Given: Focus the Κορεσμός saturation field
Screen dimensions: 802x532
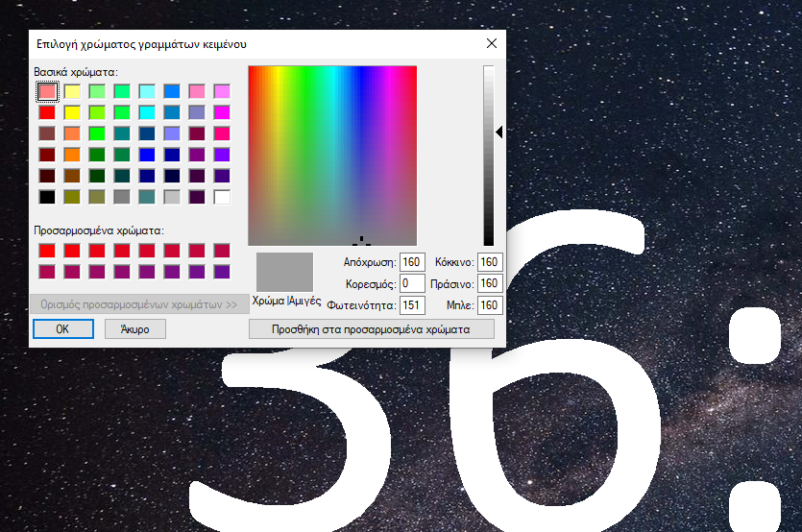Looking at the screenshot, I should point(412,283).
